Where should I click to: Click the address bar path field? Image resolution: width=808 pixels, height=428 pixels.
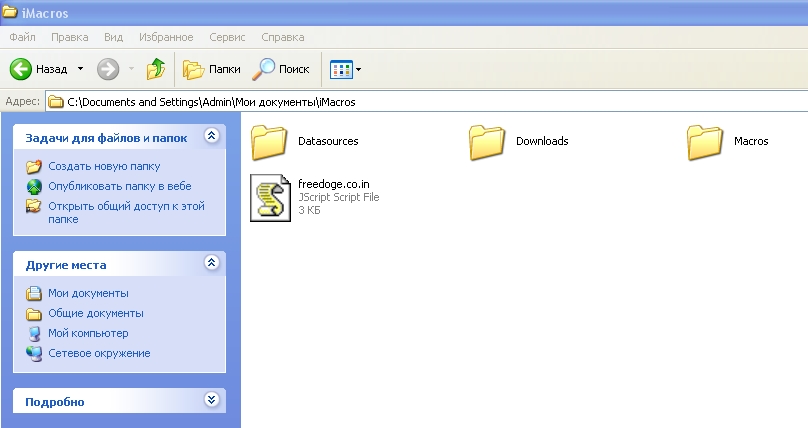(x=400, y=101)
